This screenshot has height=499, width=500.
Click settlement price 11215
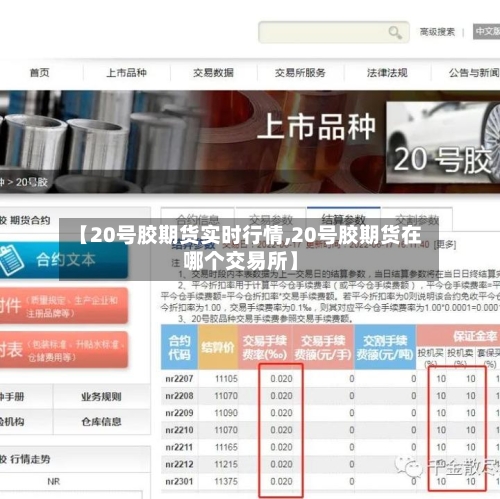(226, 464)
